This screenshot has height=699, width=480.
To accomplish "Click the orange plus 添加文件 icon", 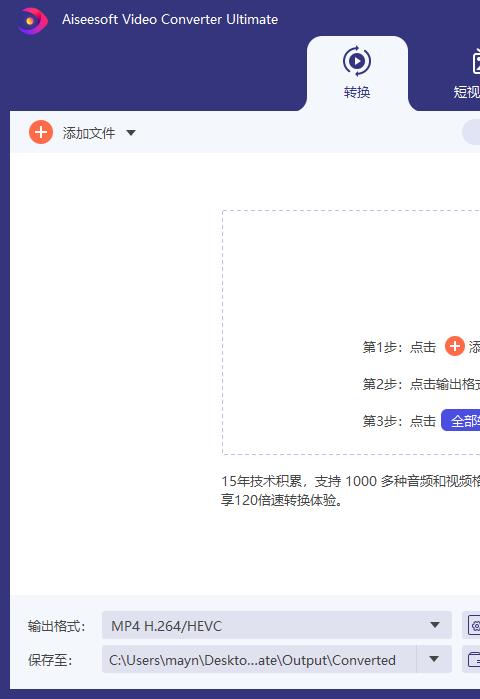I will tap(41, 132).
